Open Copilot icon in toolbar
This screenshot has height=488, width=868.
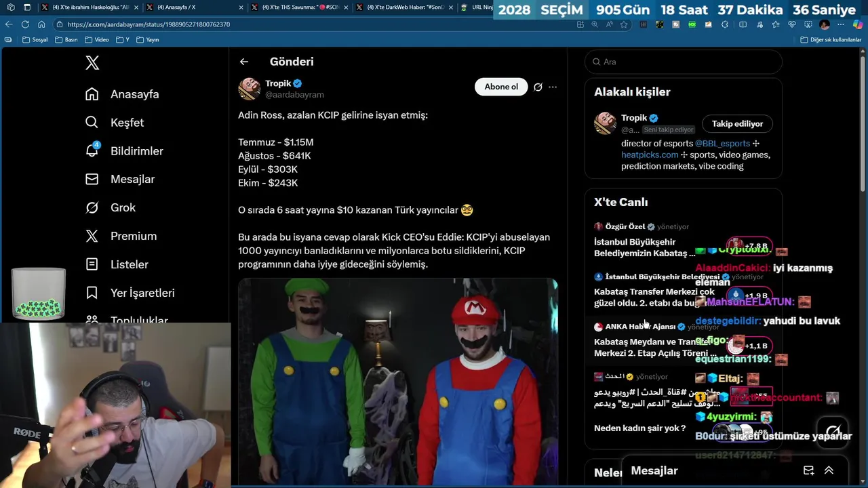point(857,24)
